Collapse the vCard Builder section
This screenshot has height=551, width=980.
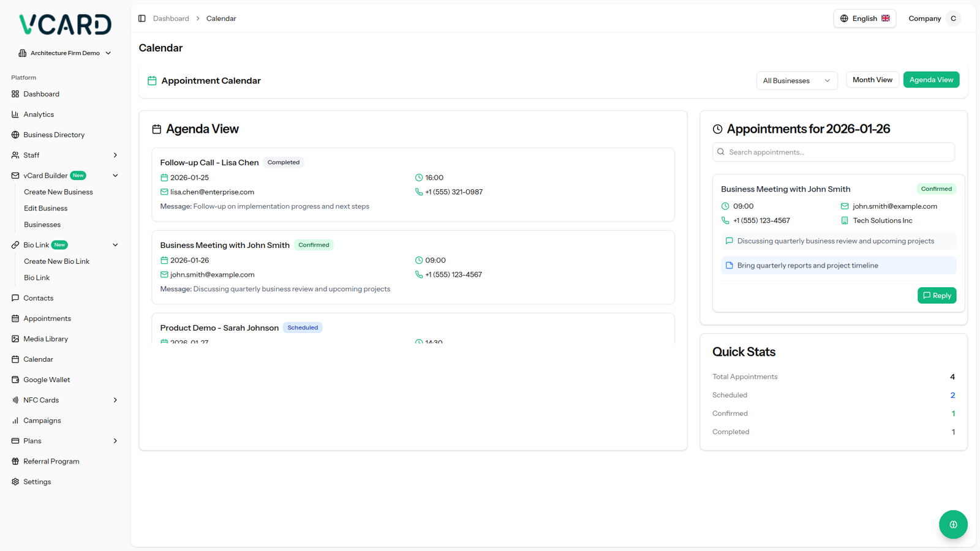(x=115, y=176)
